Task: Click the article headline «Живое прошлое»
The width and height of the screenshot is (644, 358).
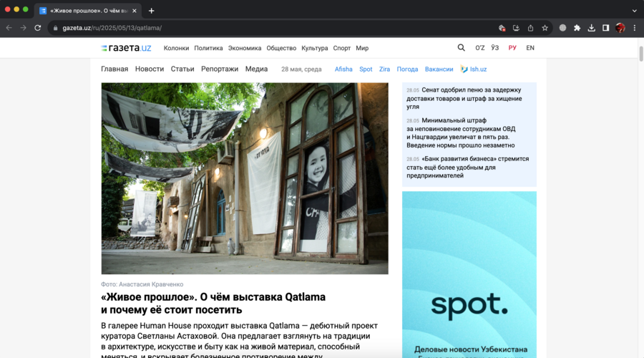Action: pyautogui.click(x=213, y=303)
